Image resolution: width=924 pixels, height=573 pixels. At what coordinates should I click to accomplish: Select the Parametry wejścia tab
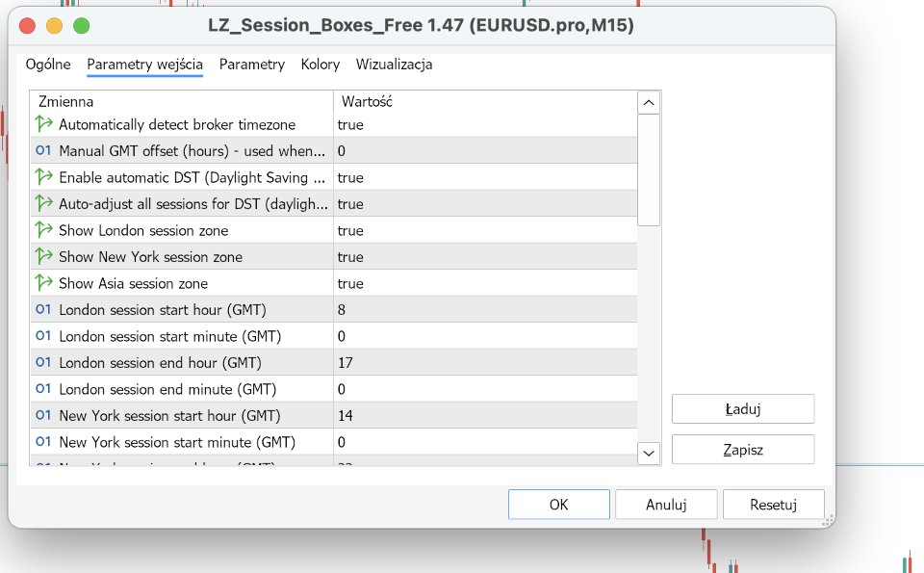coord(145,65)
